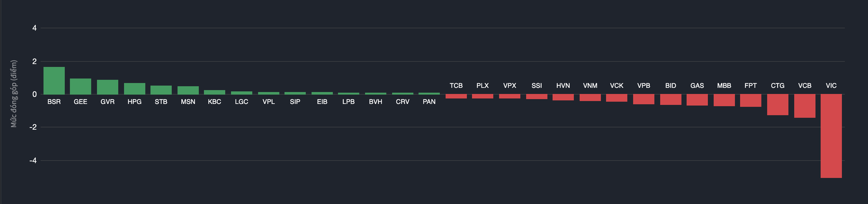Screen dimensions: 868x204
Task: Click the red VCB bar
Action: point(805,106)
